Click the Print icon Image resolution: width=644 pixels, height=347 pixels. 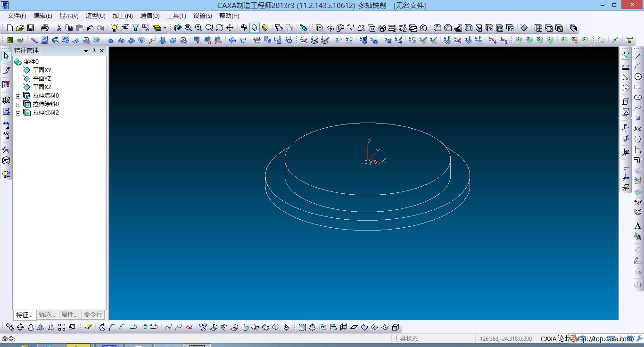pos(45,28)
